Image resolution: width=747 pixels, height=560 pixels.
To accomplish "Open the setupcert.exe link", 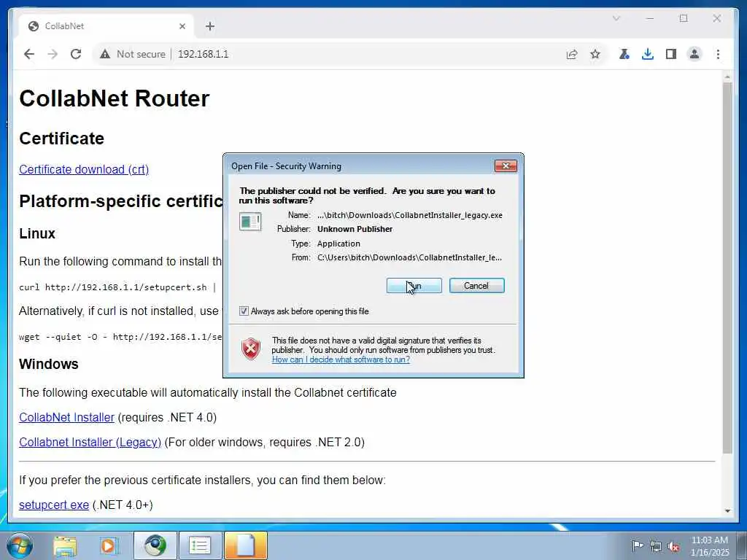I will tap(54, 505).
